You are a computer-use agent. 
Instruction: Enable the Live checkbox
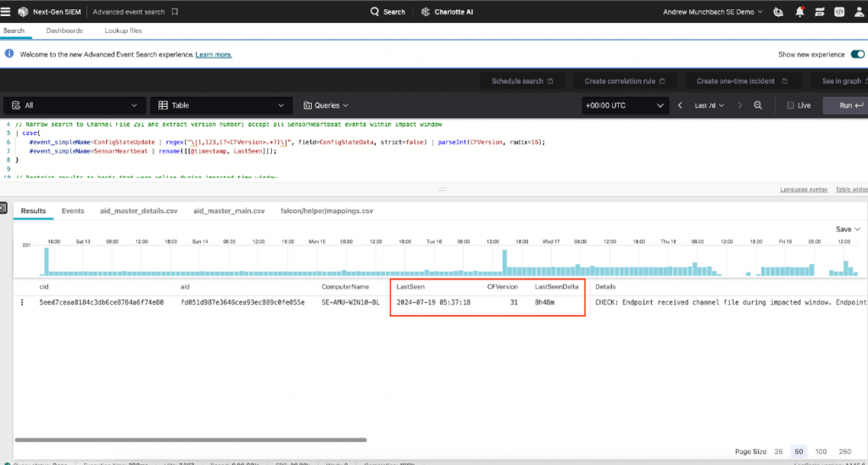click(x=791, y=105)
